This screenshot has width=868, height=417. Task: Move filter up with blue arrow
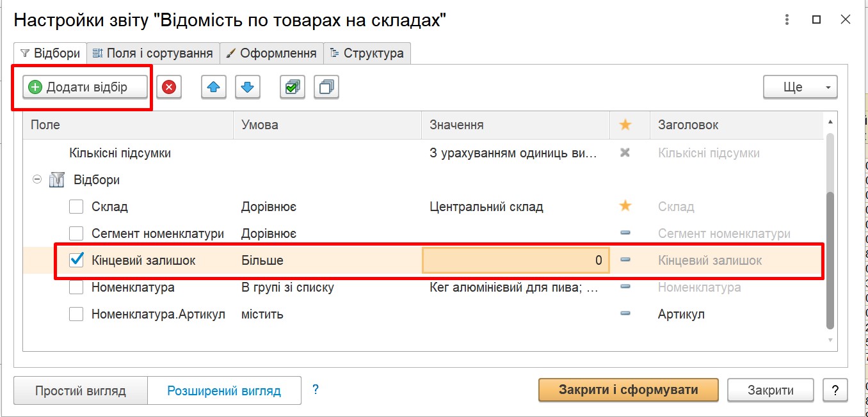[214, 87]
